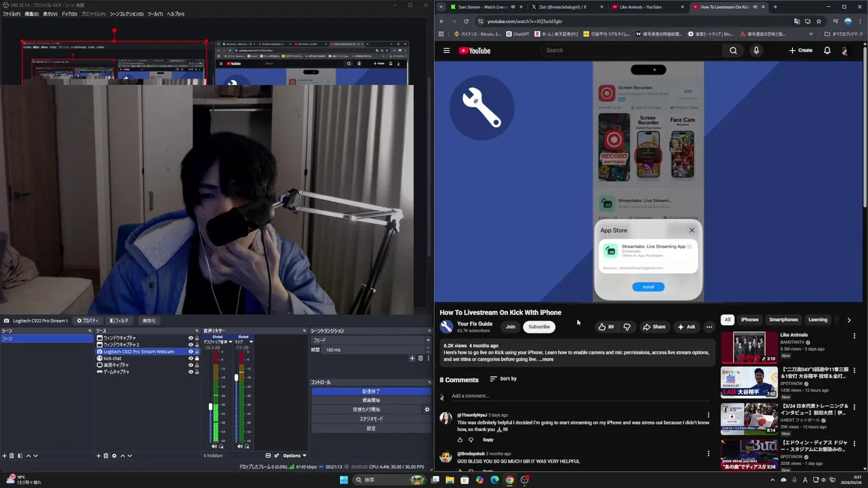
Task: Click the Share button under video
Action: click(x=654, y=327)
